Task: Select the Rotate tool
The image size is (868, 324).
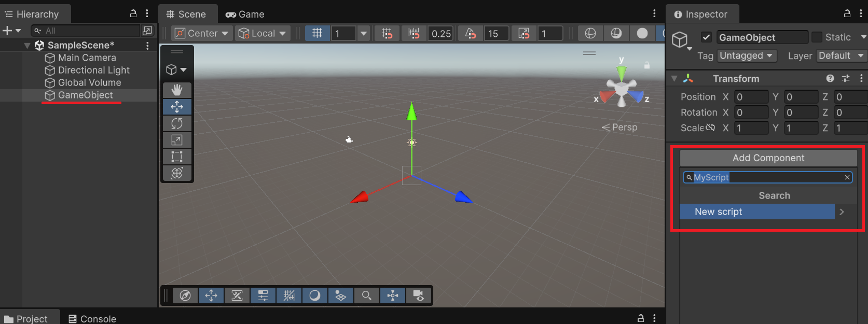Action: [x=177, y=123]
